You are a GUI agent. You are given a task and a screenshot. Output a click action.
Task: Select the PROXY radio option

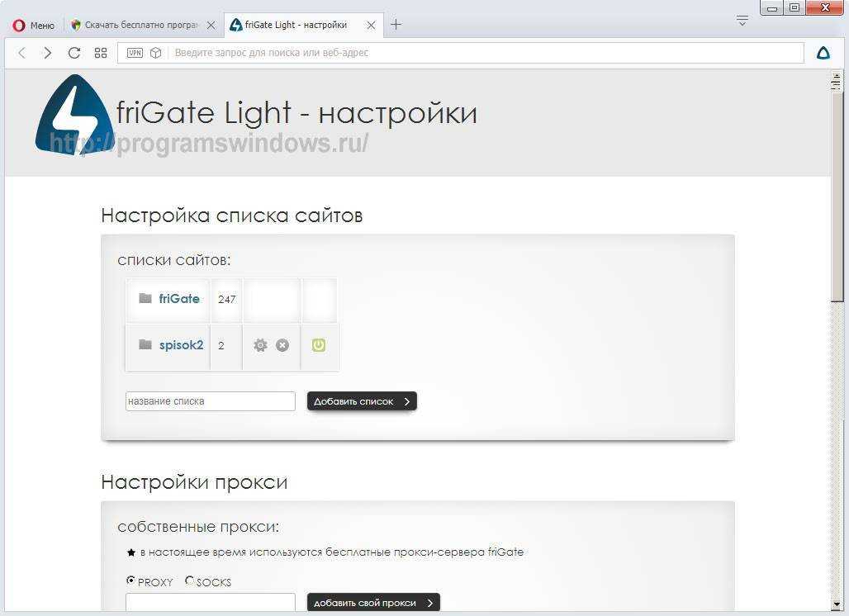point(130,580)
